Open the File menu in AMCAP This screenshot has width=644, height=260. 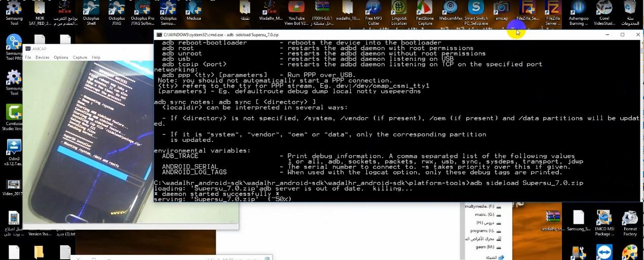(x=28, y=57)
